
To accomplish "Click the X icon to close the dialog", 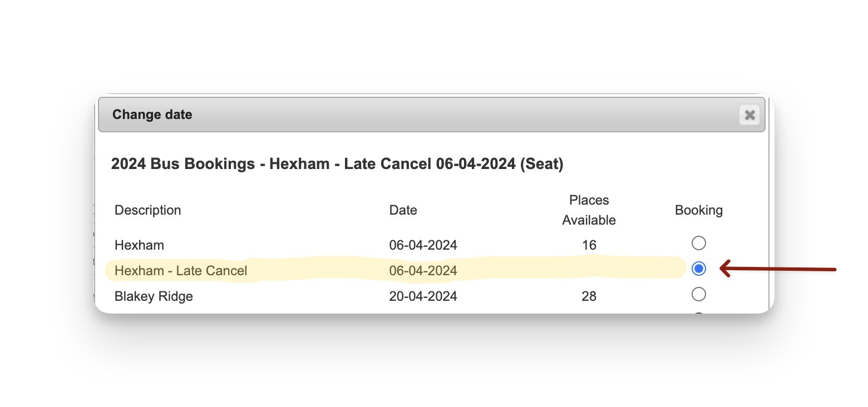I will tap(749, 115).
